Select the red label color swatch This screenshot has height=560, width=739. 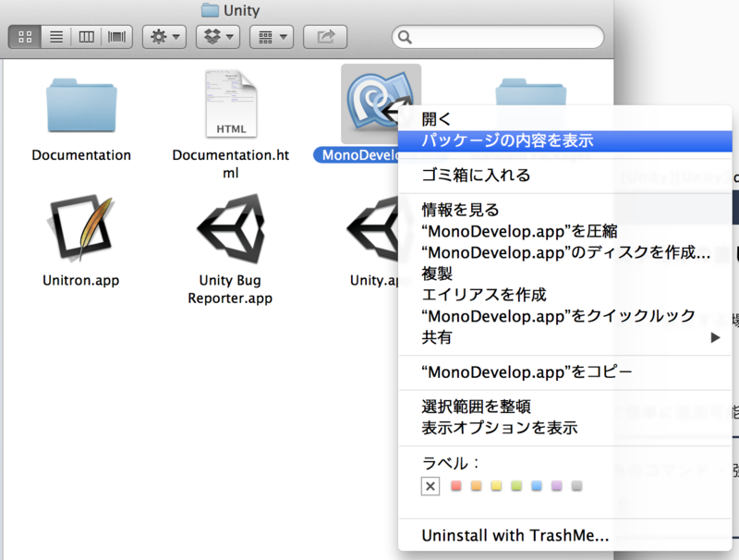[x=454, y=485]
